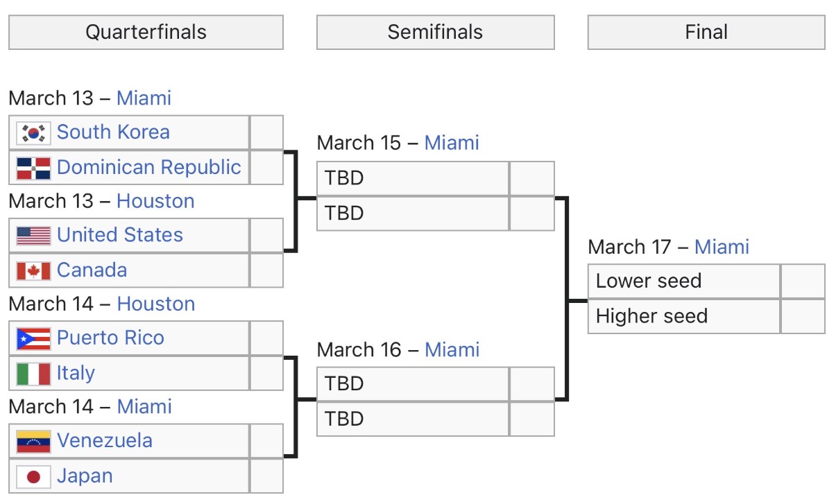Screen dimensions: 836x504
Task: Click the United States flag icon
Action: tap(33, 236)
